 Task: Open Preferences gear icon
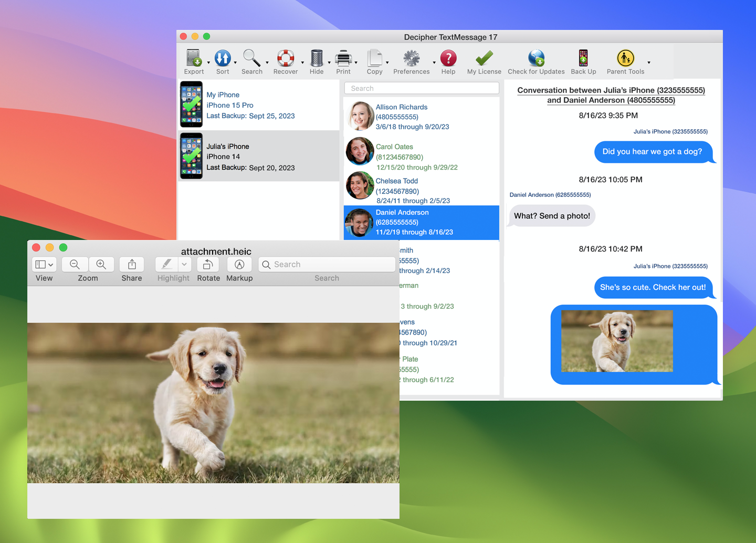click(x=411, y=58)
